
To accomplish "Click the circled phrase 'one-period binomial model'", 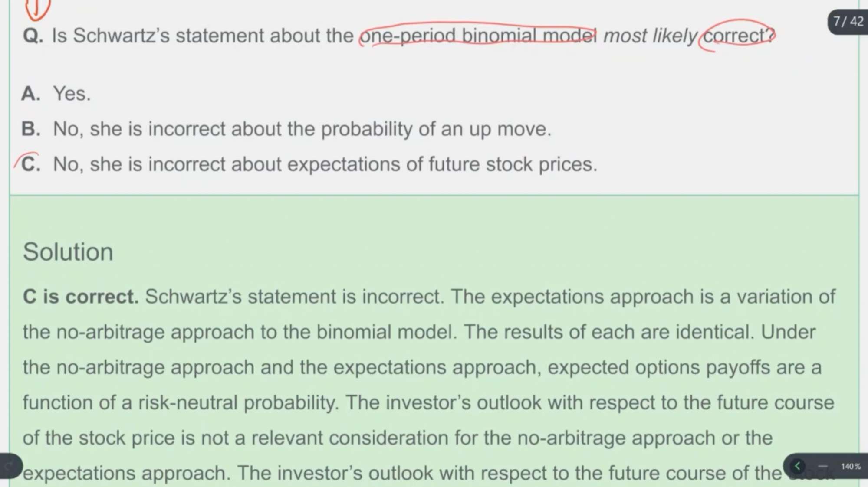I will pyautogui.click(x=478, y=36).
